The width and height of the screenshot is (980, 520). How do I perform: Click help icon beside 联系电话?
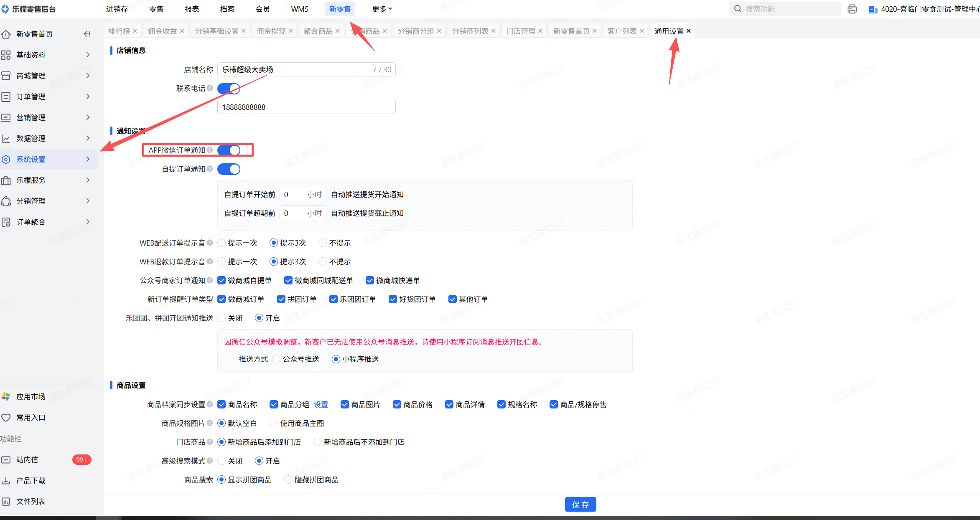210,88
